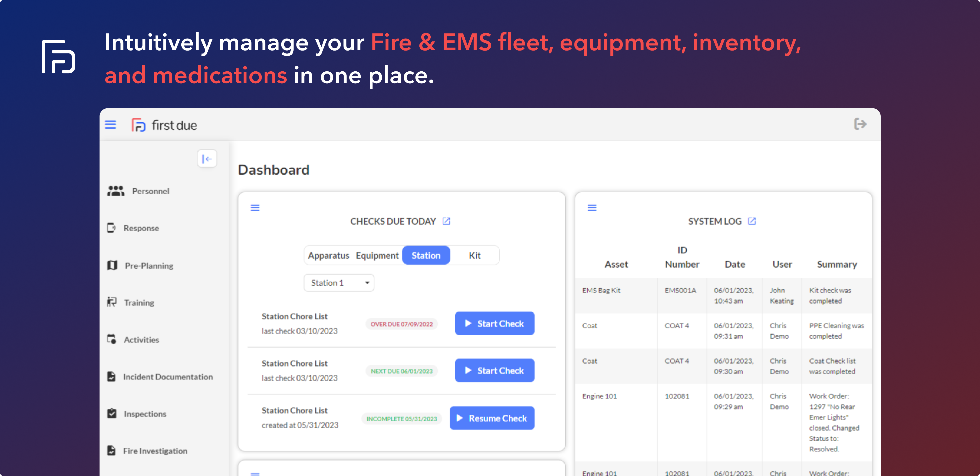Viewport: 980px width, 476px height.
Task: Click the EMS Bag Kit log row
Action: pyautogui.click(x=601, y=291)
